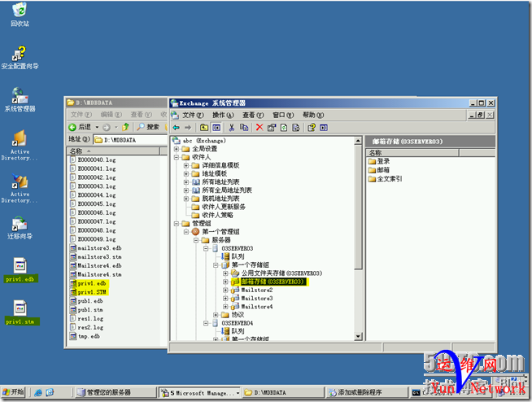Click 搜索 search icon in explorer window
This screenshot has width=532, height=402.
(148, 127)
